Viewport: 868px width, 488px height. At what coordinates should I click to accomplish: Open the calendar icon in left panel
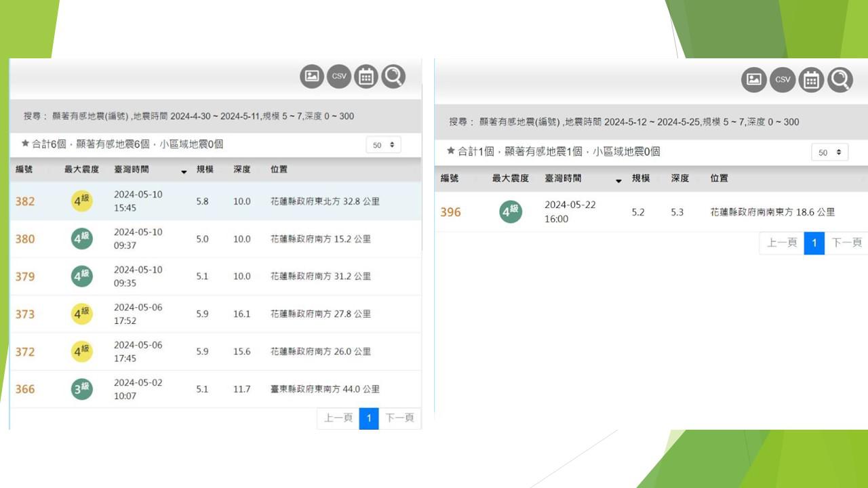click(366, 77)
